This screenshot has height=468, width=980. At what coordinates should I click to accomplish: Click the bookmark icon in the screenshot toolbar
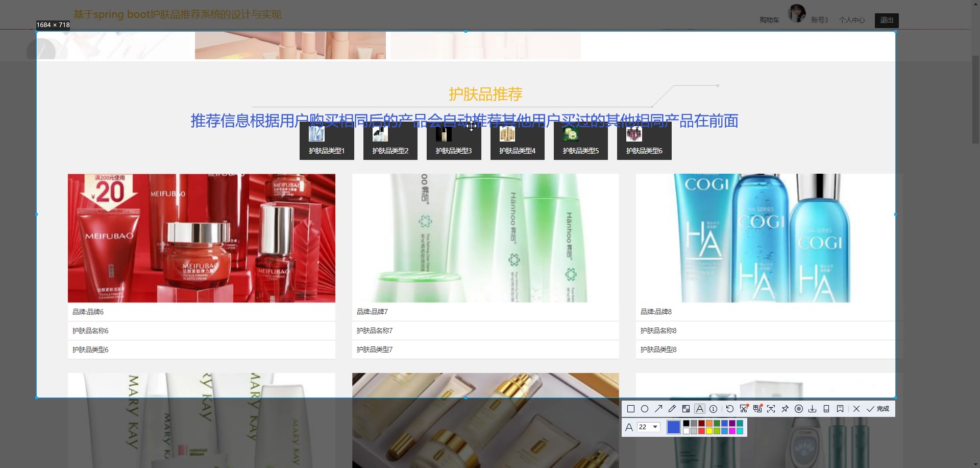click(x=840, y=409)
